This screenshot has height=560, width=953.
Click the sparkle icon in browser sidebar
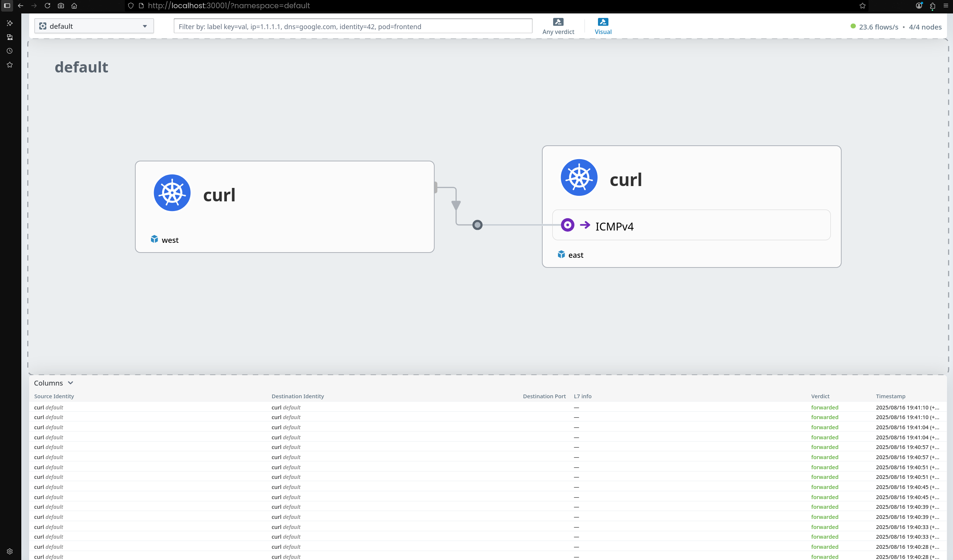[10, 23]
